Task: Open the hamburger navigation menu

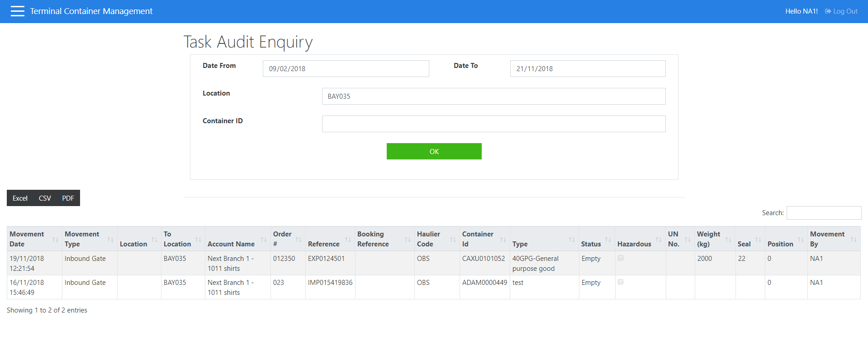Action: coord(18,11)
